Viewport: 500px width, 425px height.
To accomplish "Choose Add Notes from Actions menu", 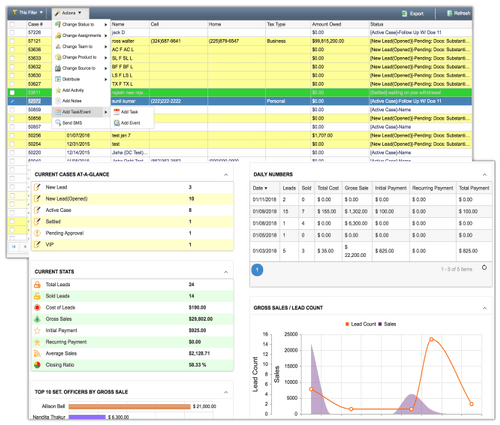I will [81, 101].
